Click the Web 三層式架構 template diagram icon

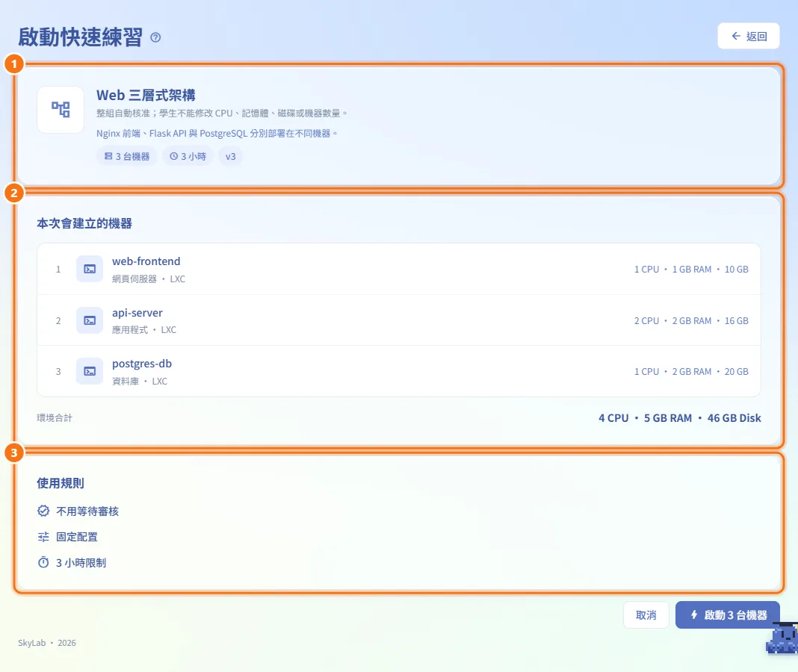[x=61, y=109]
